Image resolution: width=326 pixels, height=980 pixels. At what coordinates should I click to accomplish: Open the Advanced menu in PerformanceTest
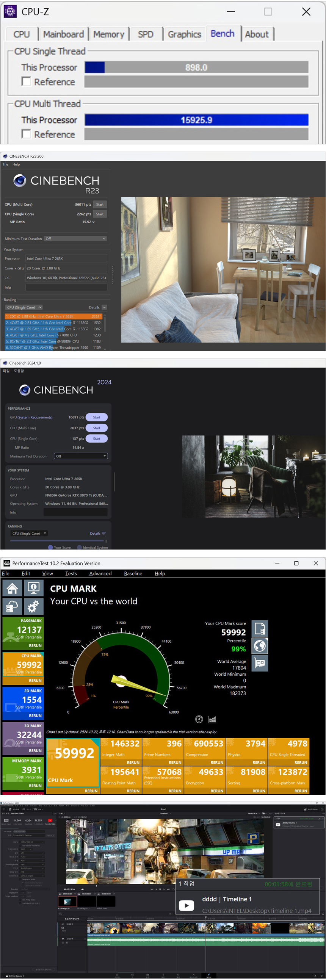click(x=100, y=573)
